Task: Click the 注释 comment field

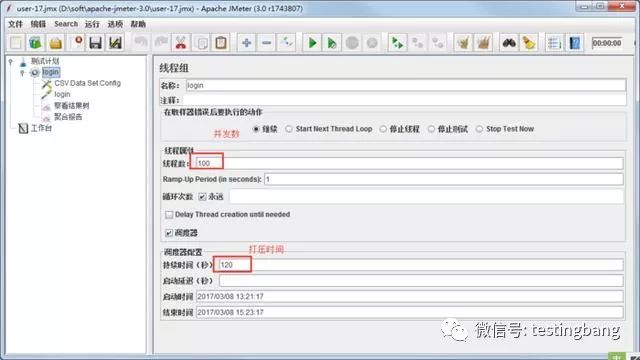Action: point(404,100)
